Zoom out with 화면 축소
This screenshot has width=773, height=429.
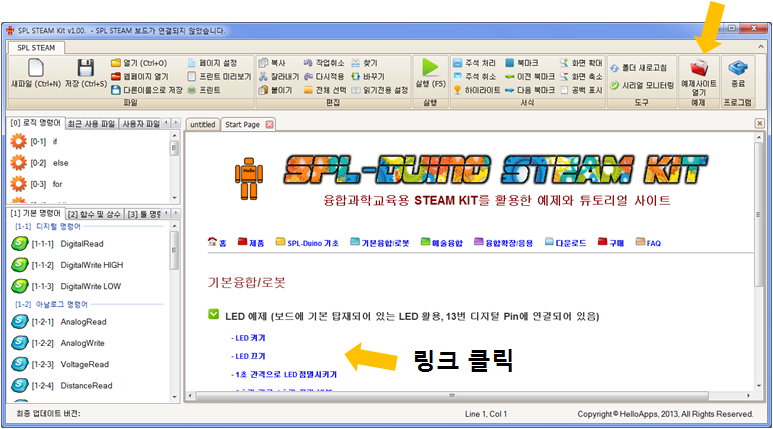(581, 76)
